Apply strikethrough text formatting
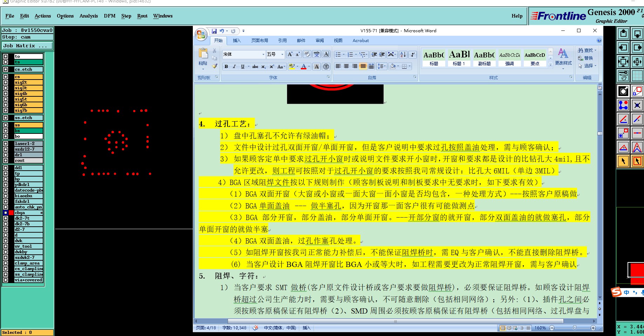The image size is (644, 336). click(255, 67)
